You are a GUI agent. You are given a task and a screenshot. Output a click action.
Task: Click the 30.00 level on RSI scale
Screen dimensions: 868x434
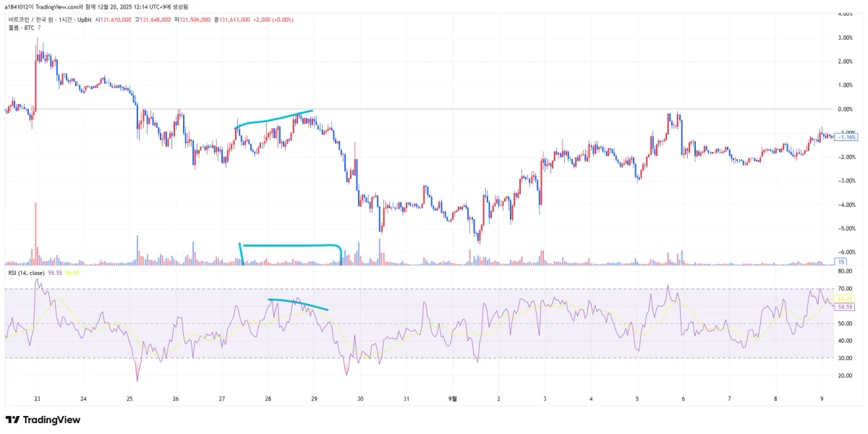click(x=845, y=358)
